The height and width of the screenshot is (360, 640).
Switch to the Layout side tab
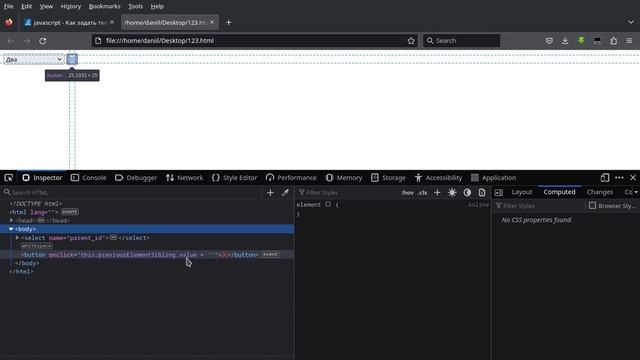522,192
